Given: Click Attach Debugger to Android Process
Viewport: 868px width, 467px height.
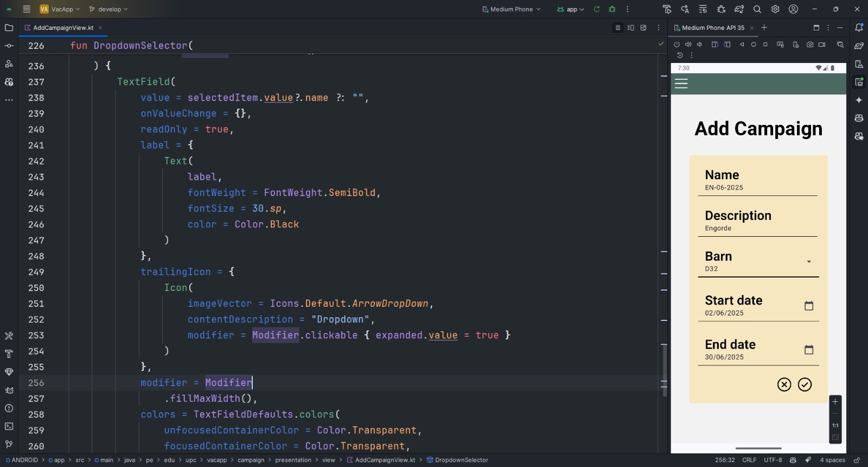Looking at the screenshot, I should click(721, 9).
